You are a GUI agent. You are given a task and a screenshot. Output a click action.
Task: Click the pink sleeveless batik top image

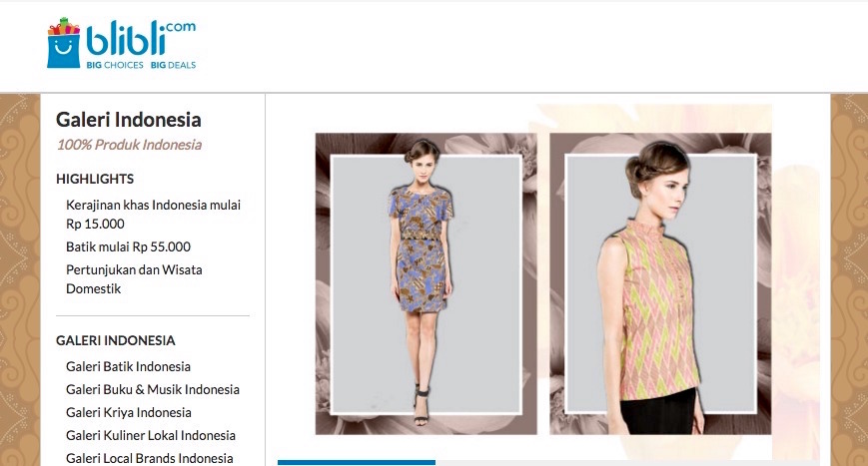tap(660, 283)
